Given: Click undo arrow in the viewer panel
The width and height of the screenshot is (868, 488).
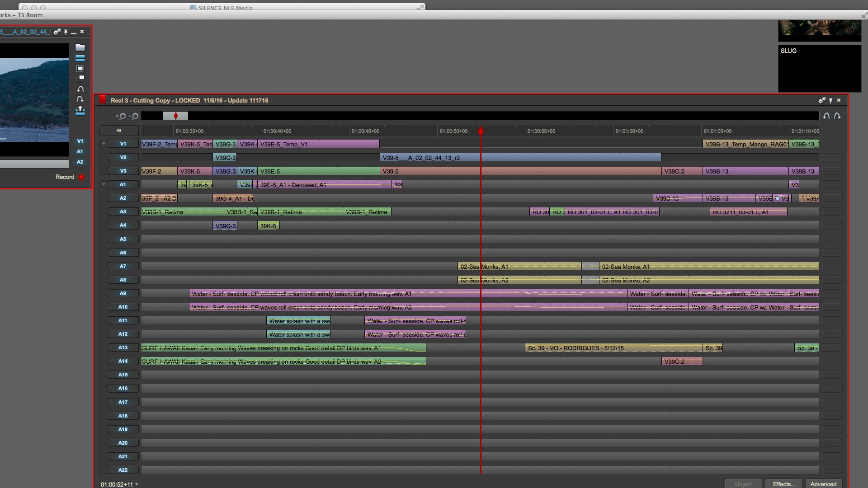Looking at the screenshot, I should pyautogui.click(x=80, y=89).
